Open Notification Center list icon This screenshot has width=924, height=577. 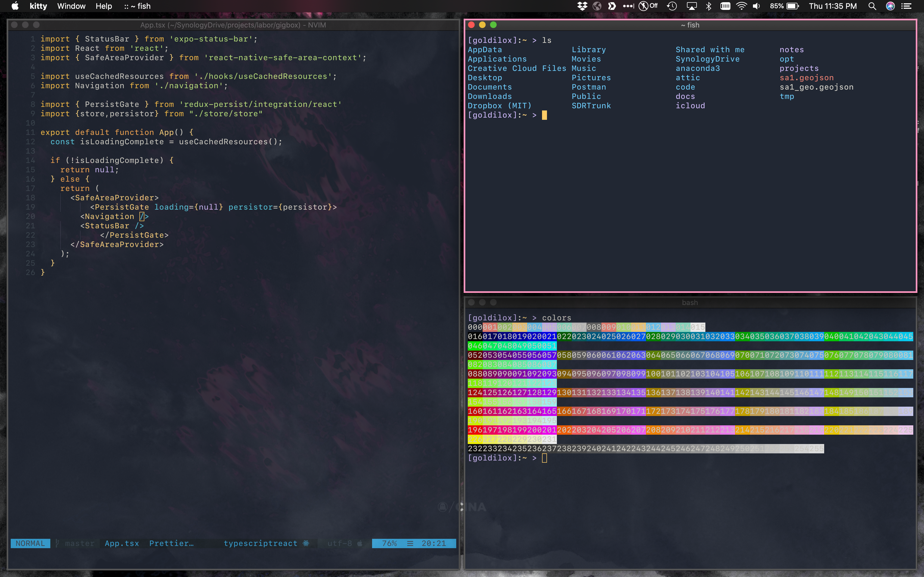(906, 6)
